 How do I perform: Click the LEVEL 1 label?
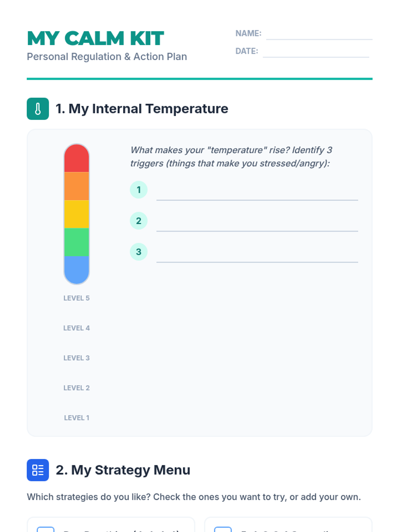[76, 418]
